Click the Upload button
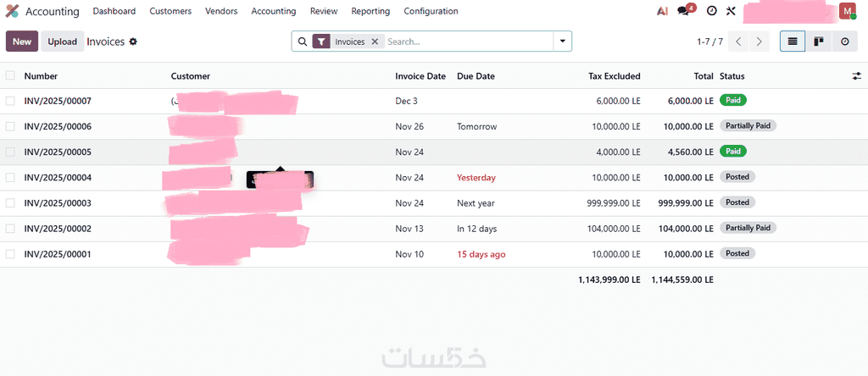The height and width of the screenshot is (376, 868). (x=63, y=41)
